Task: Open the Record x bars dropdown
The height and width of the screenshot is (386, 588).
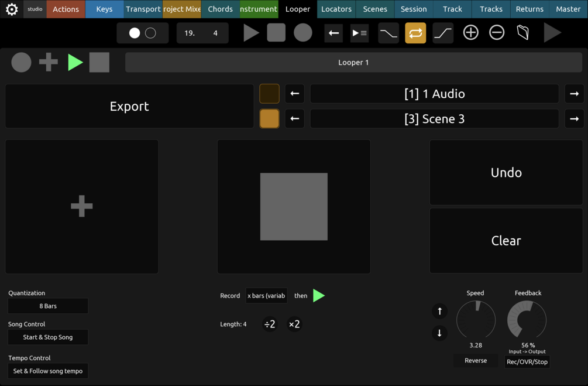Action: 266,296
